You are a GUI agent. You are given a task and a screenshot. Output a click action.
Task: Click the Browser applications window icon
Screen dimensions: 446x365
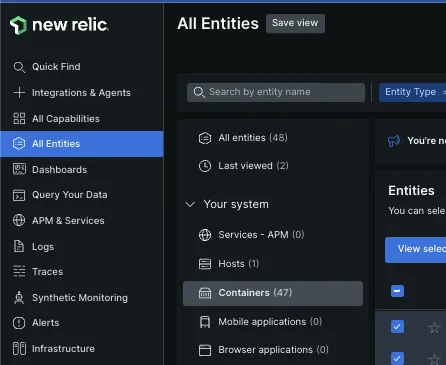point(205,350)
